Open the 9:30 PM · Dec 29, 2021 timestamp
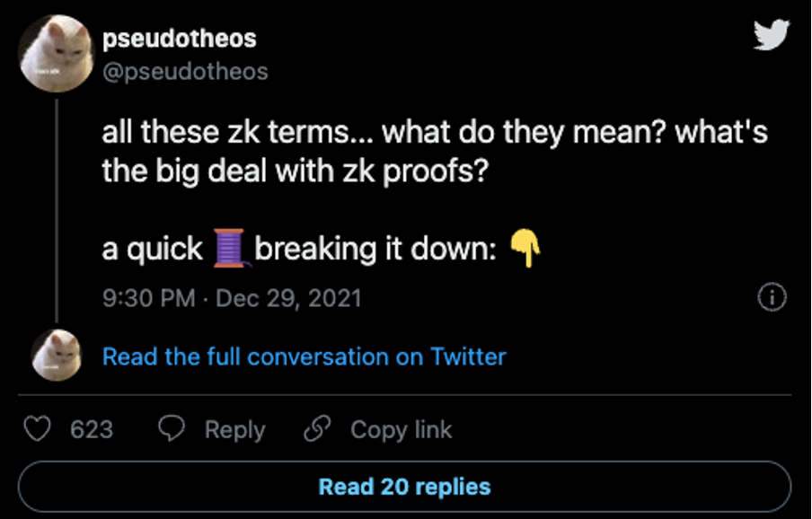The height and width of the screenshot is (519, 812). click(x=232, y=298)
